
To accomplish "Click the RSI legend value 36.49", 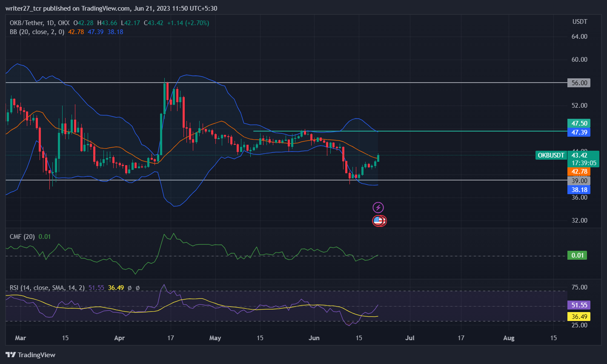I will coord(116,288).
